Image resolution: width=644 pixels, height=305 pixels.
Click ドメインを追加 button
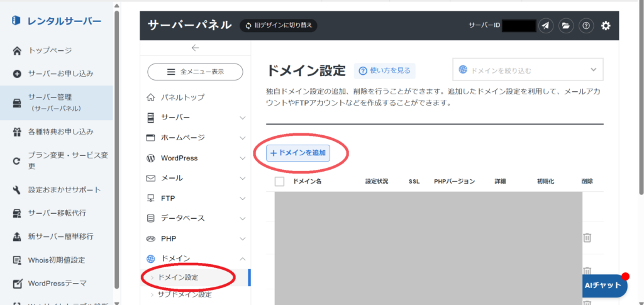tap(298, 153)
